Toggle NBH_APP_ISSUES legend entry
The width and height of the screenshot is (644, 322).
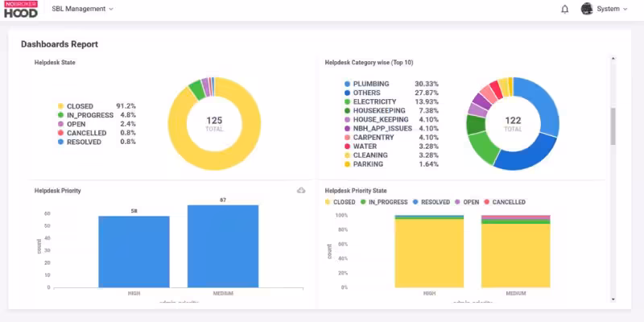pyautogui.click(x=378, y=129)
